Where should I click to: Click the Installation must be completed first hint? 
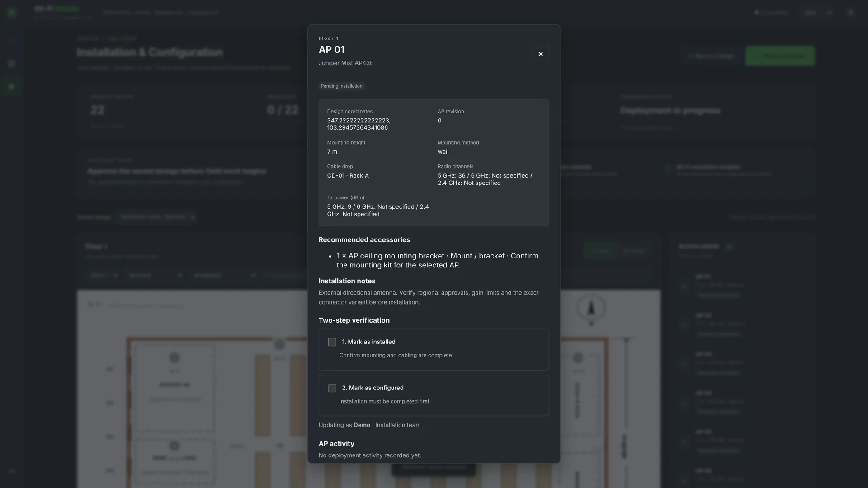(385, 401)
